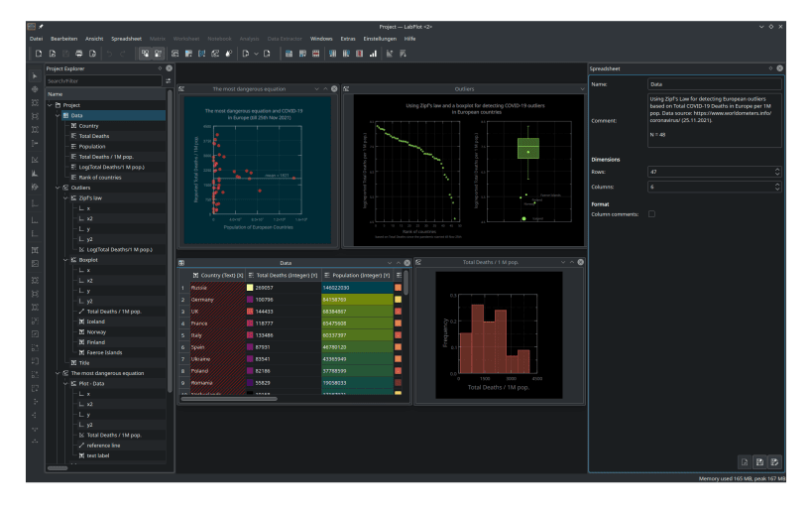812x513 pixels.
Task: Click the Rows spinner arrows
Action: tap(777, 172)
